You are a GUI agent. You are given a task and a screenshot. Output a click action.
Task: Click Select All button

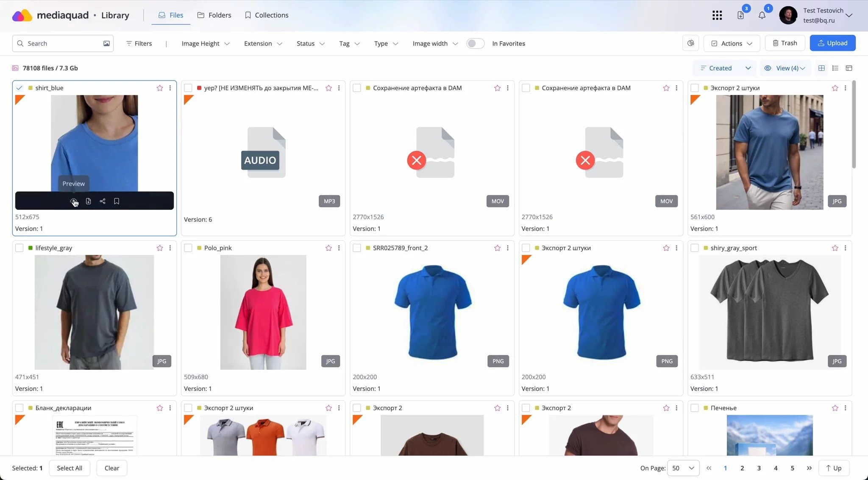(x=70, y=468)
